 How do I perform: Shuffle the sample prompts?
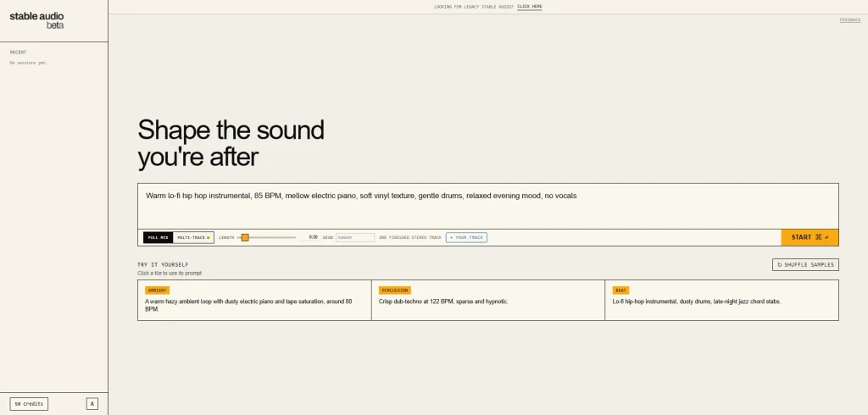click(x=805, y=264)
